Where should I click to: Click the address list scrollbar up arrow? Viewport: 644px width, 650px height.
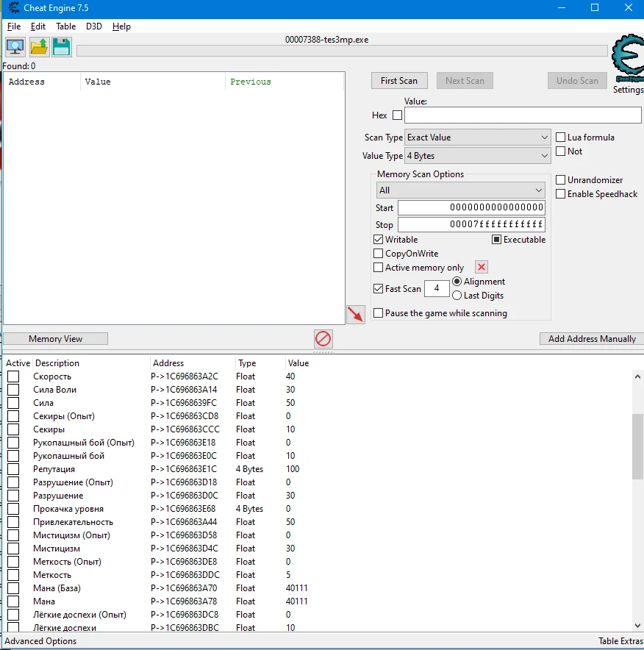637,376
